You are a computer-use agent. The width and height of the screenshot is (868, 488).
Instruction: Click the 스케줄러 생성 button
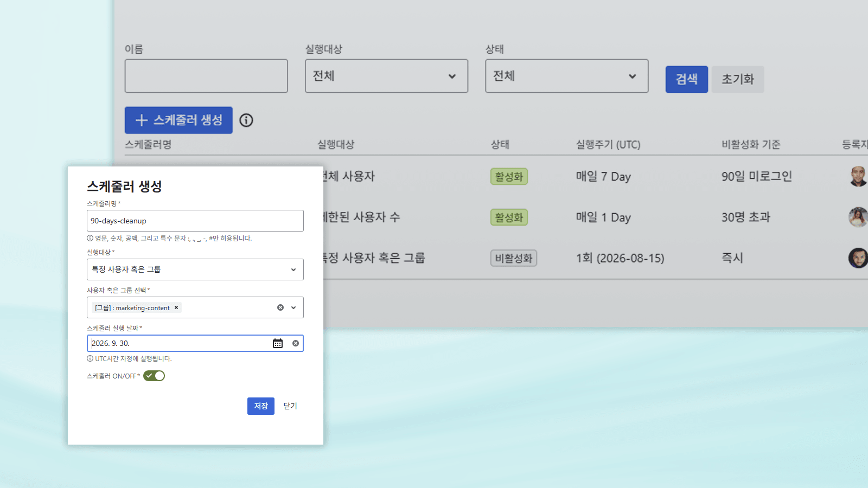pyautogui.click(x=178, y=120)
